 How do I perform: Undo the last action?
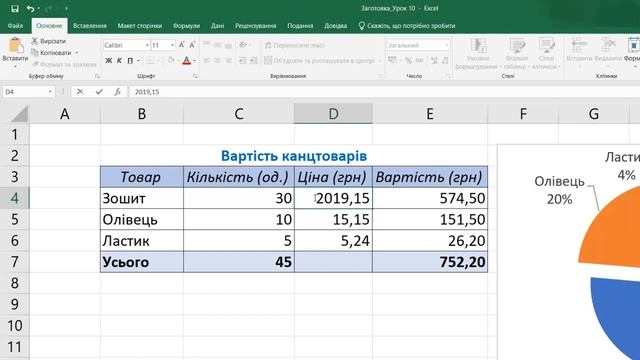[x=30, y=9]
